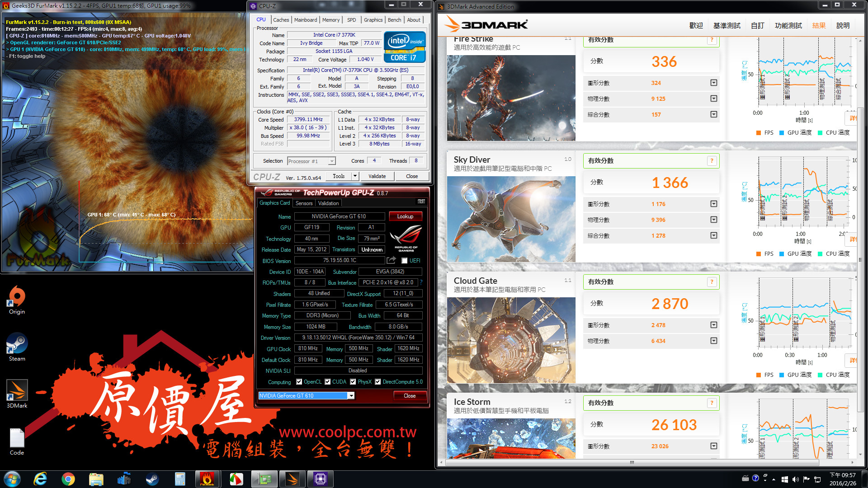Screen dimensions: 868x488
Task: Toggle the OpenCL checkbox
Action: coord(299,382)
